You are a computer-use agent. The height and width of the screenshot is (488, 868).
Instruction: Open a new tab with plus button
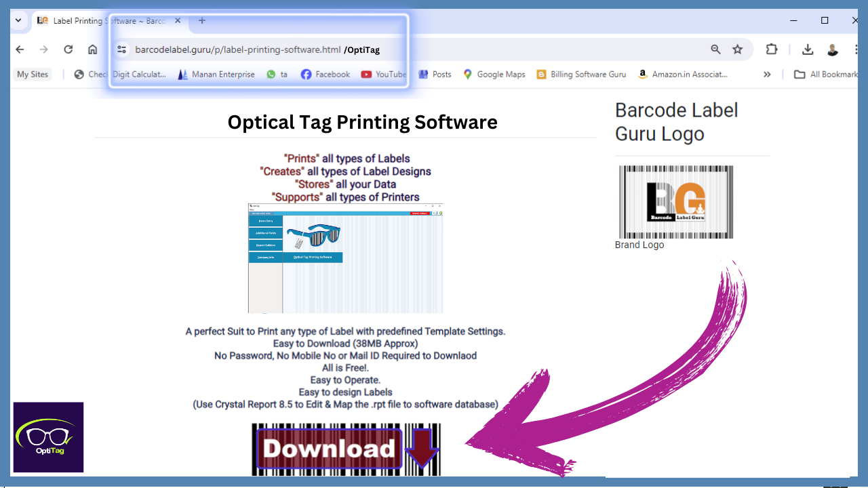(x=201, y=20)
